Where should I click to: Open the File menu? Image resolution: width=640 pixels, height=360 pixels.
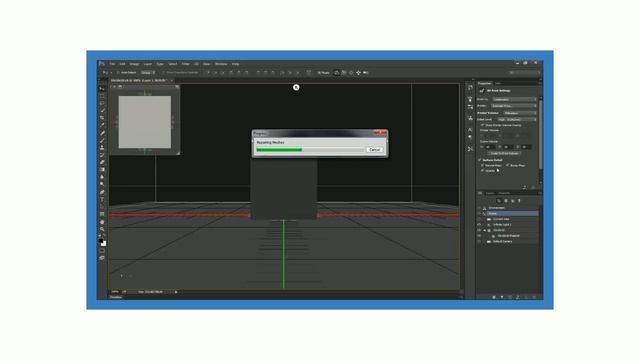click(112, 64)
